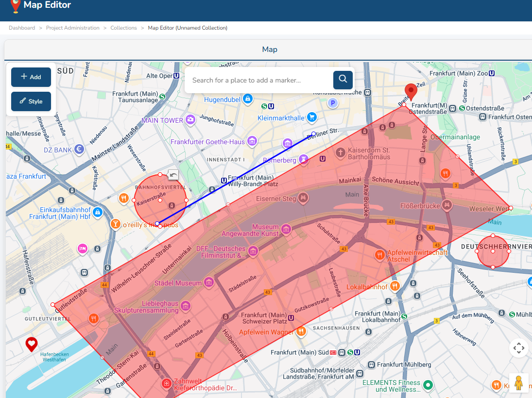The image size is (532, 398).
Task: Click the magnifier search button
Action: [x=343, y=80]
